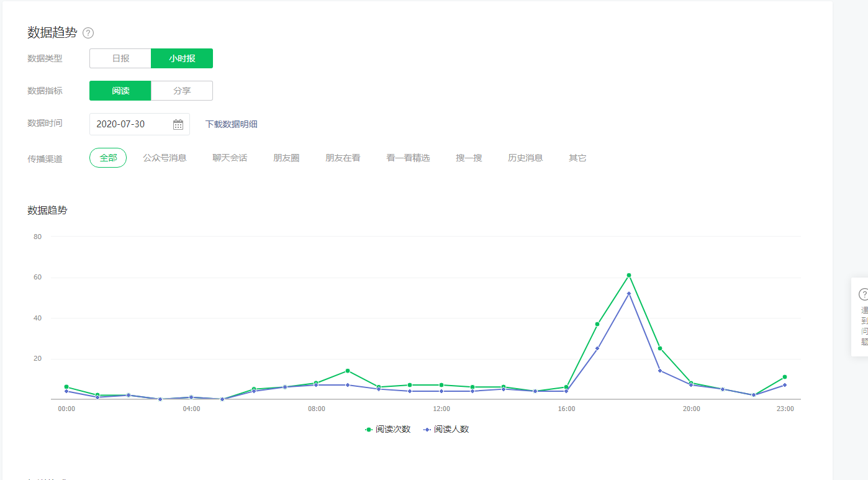Download data via 下载数据明细 link
This screenshot has width=868, height=480.
232,124
